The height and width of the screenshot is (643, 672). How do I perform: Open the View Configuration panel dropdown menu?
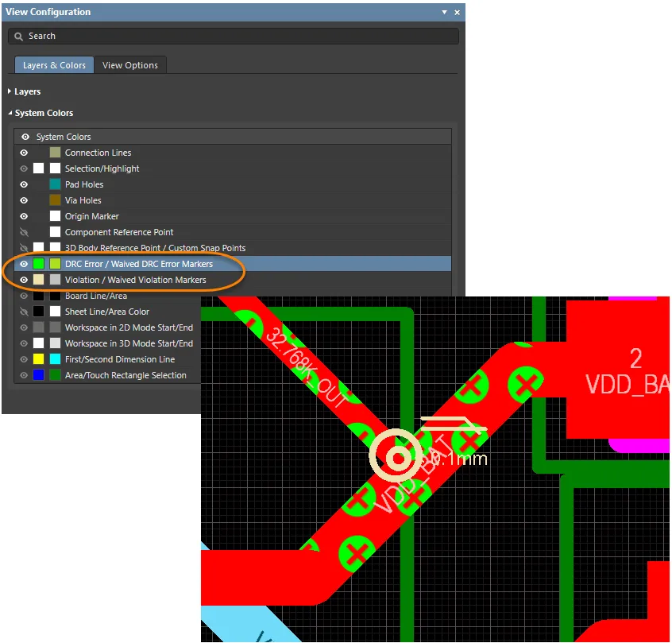[444, 12]
